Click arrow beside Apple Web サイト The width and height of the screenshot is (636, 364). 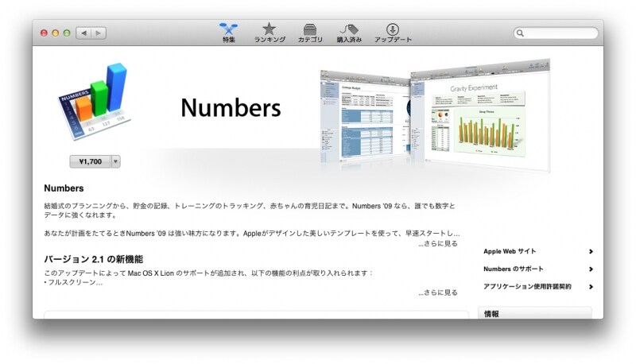[x=591, y=251]
